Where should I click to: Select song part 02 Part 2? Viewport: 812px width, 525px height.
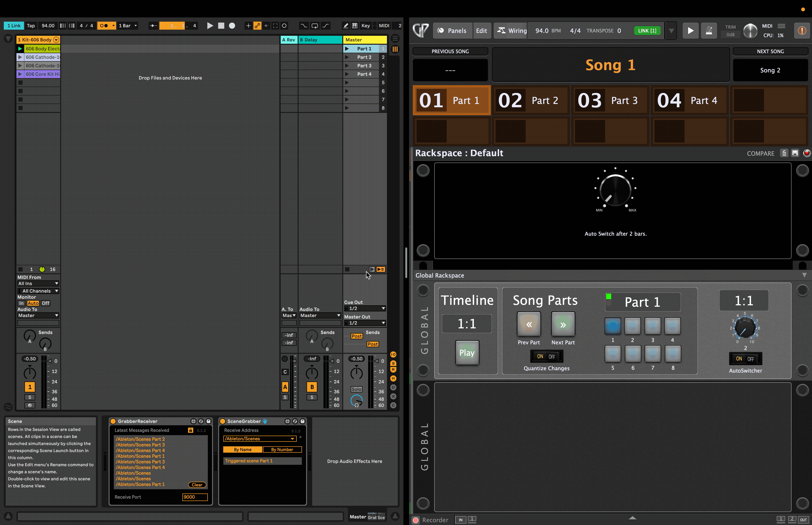pos(531,100)
